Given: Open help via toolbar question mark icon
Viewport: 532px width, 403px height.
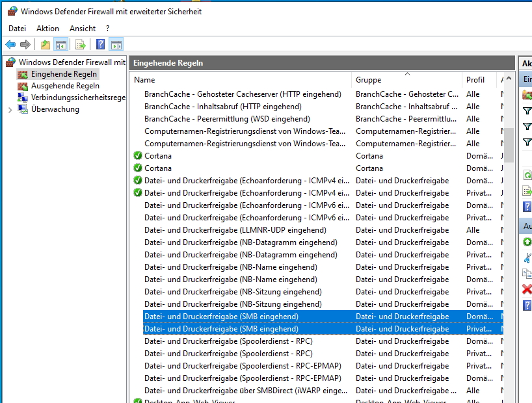Looking at the screenshot, I should click(100, 44).
